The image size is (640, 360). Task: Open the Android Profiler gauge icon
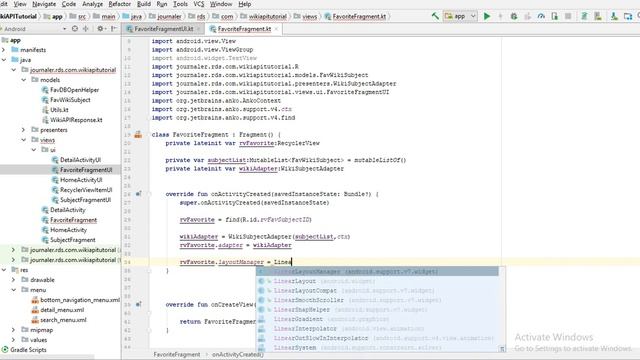click(541, 16)
